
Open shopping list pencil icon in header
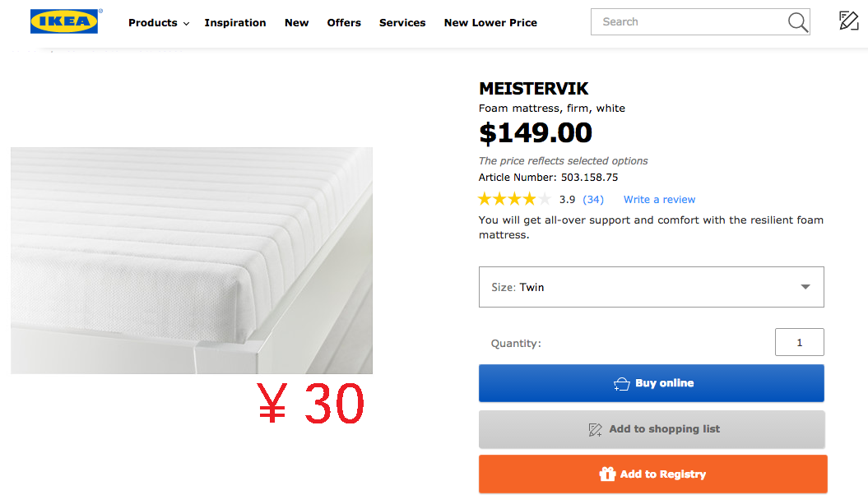click(x=848, y=21)
